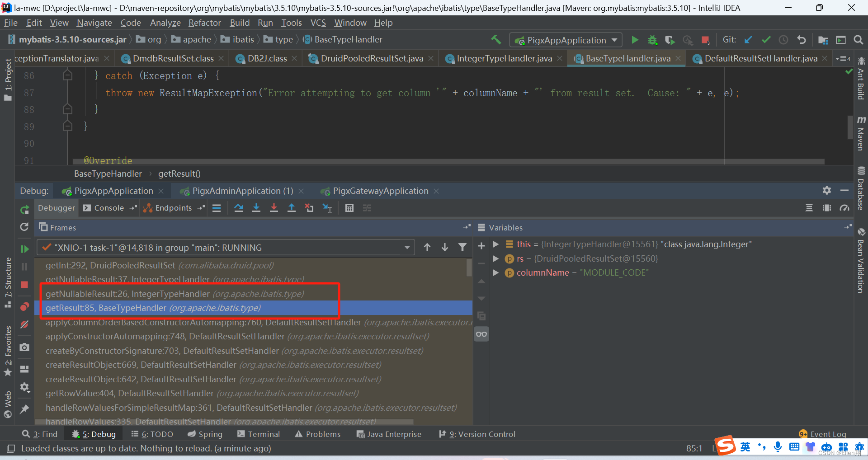Switch to PigxGatewayApplication debug tab
868x460 pixels.
380,191
